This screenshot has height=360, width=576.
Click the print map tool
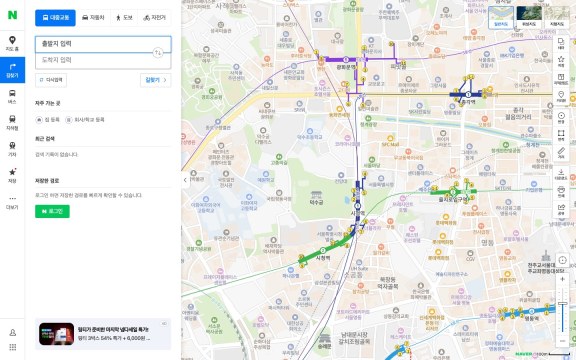(561, 192)
